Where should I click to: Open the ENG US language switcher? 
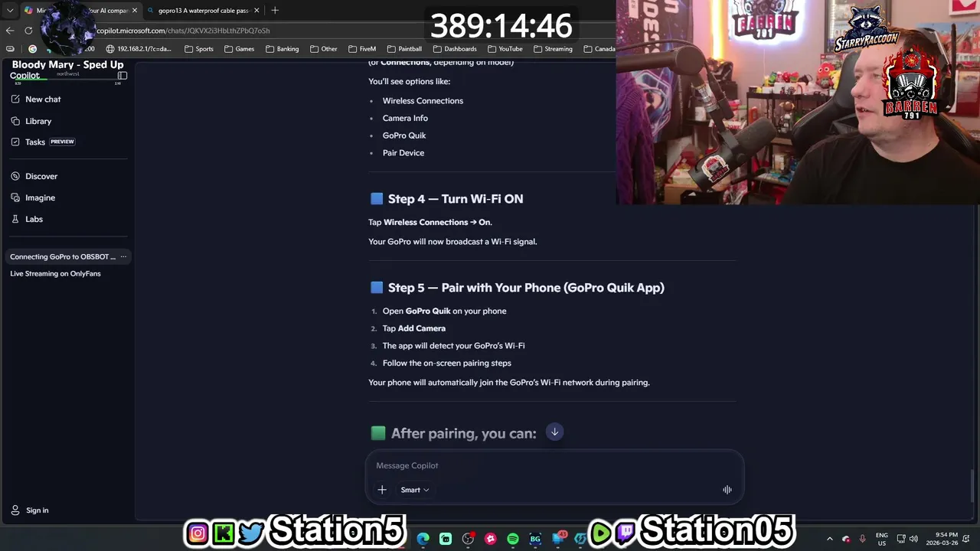[882, 539]
